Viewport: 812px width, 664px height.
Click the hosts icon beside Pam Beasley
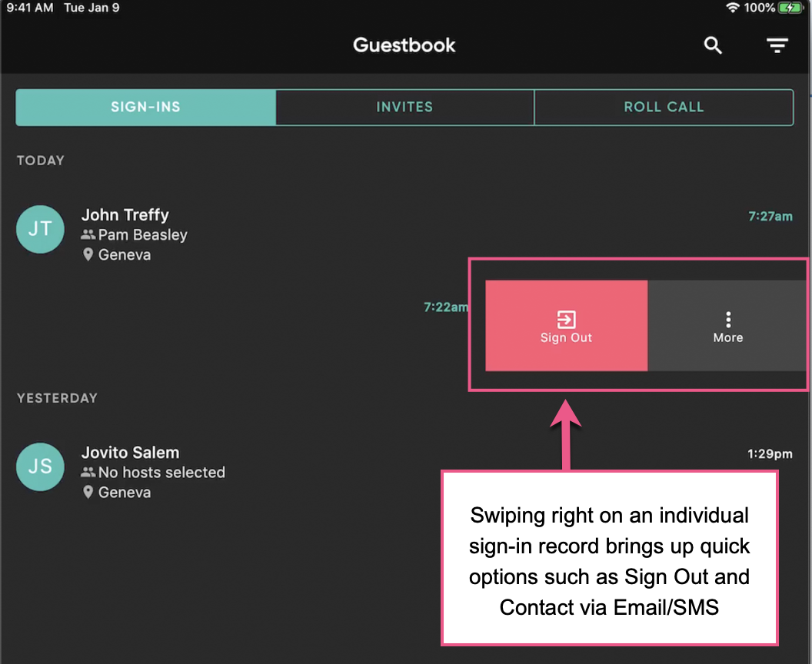[x=88, y=235]
